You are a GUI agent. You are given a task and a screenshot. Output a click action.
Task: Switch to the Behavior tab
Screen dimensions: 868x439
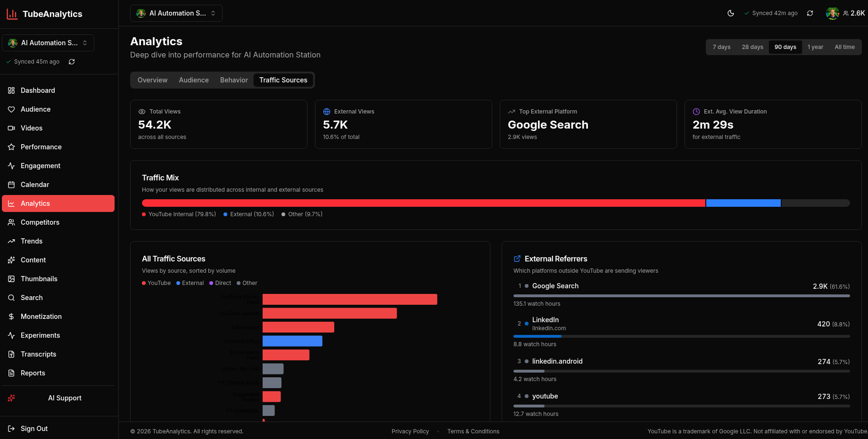[x=234, y=80]
